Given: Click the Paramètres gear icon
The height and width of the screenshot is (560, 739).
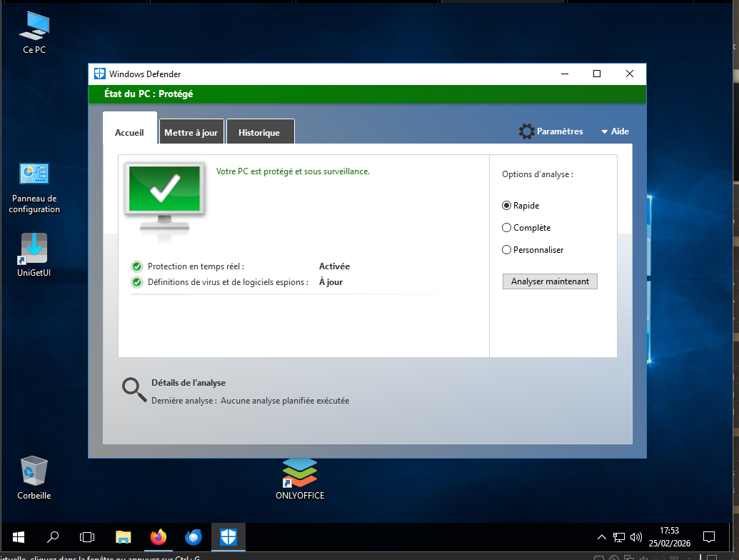Looking at the screenshot, I should [x=526, y=131].
